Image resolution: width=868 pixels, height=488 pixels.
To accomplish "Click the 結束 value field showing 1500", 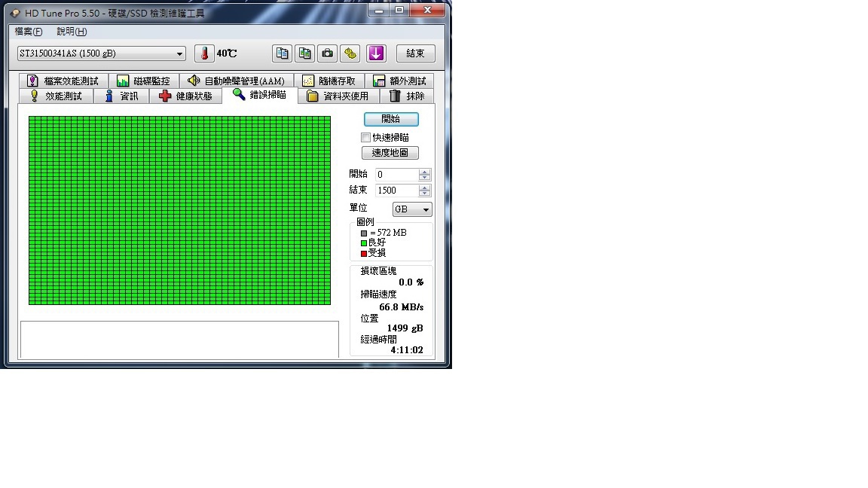I will [x=397, y=191].
